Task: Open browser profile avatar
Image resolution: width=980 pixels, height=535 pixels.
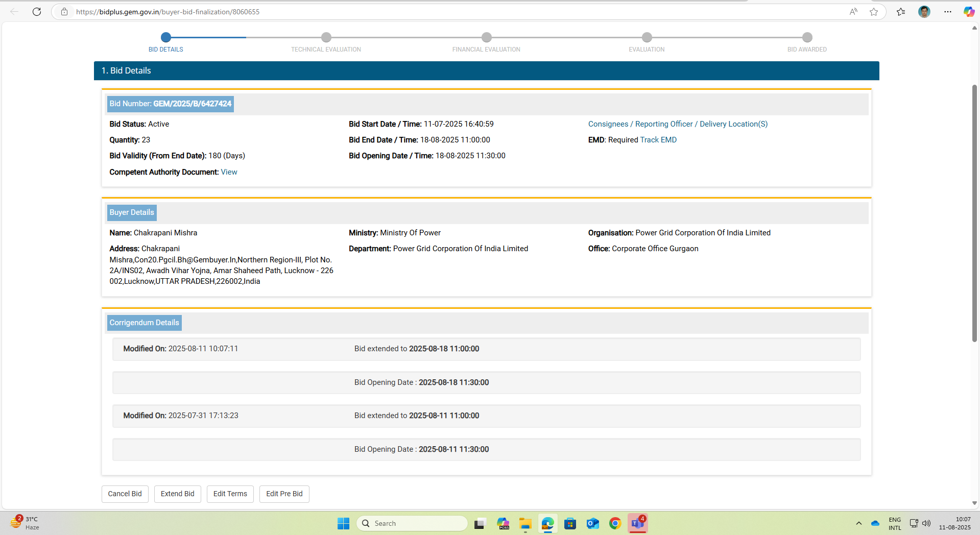Action: pyautogui.click(x=924, y=12)
